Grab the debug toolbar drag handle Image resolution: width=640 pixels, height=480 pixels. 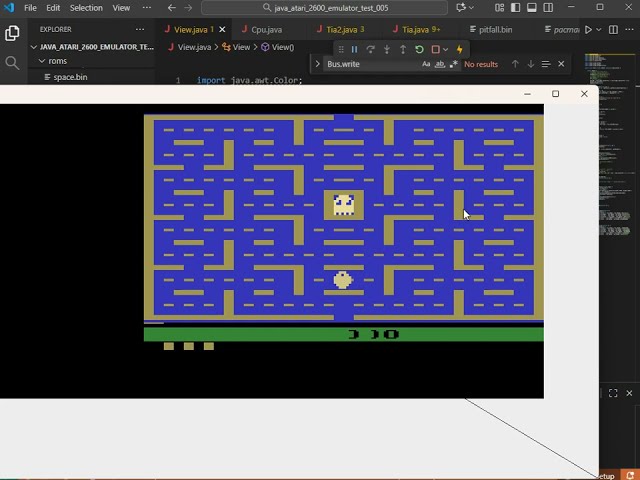coord(341,49)
